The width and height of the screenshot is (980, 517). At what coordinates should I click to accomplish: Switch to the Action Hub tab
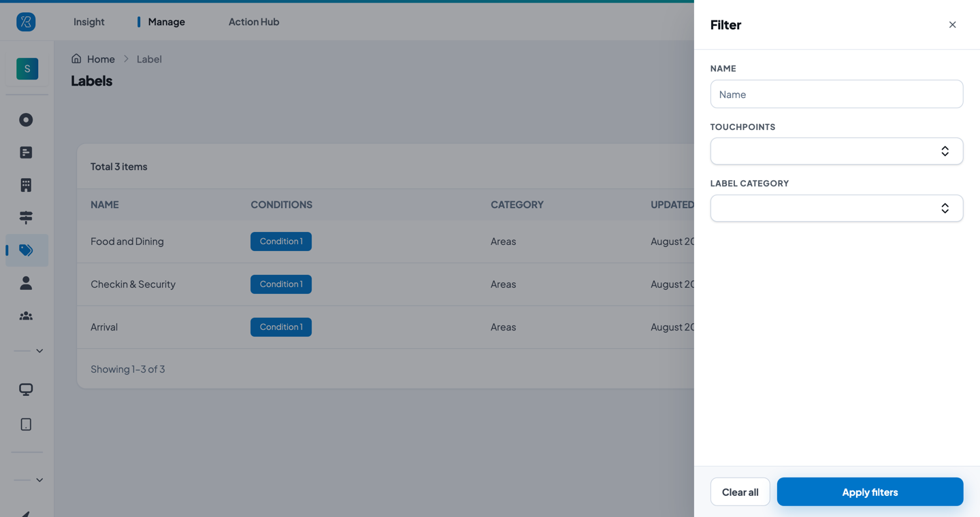pos(254,22)
